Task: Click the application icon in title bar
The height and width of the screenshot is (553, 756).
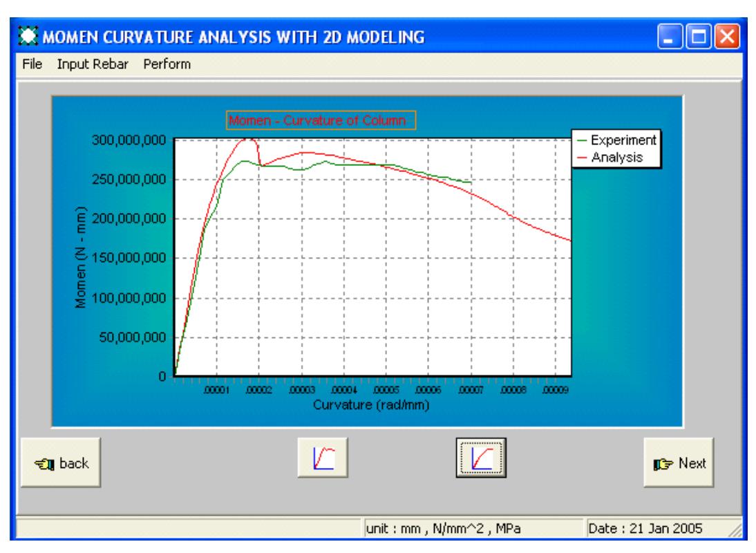Action: (x=28, y=37)
